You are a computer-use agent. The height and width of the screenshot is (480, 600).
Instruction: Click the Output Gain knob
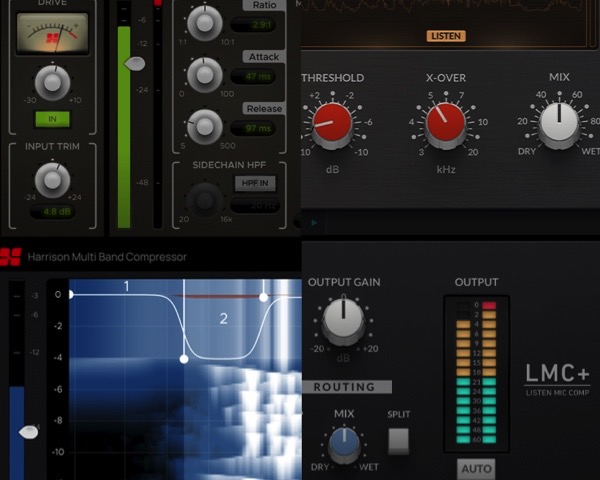343,321
